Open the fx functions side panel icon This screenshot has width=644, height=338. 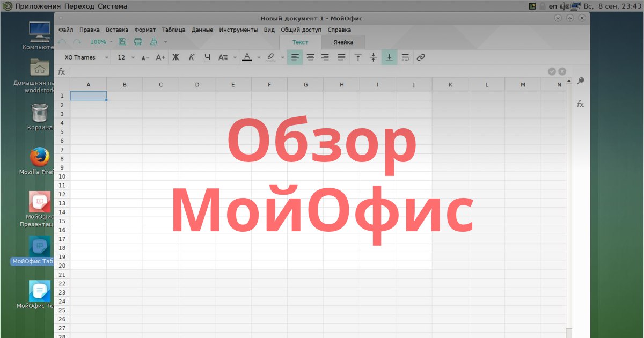580,105
